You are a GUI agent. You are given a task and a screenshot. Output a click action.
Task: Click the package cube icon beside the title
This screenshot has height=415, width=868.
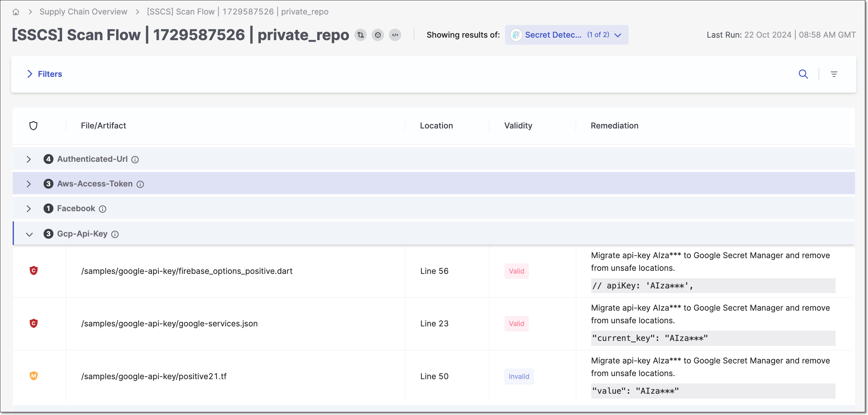[378, 35]
